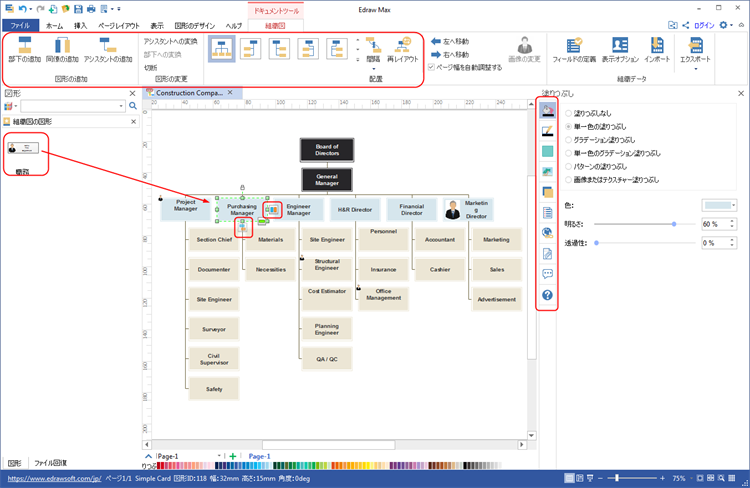This screenshot has height=488, width=750.
Task: Click アシスタントへの変換 button
Action: tap(170, 42)
